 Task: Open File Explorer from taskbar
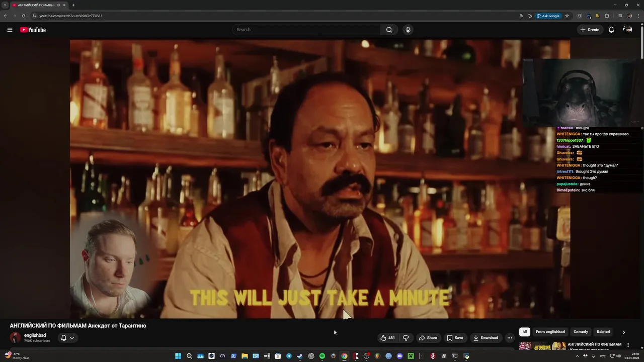pos(245,356)
